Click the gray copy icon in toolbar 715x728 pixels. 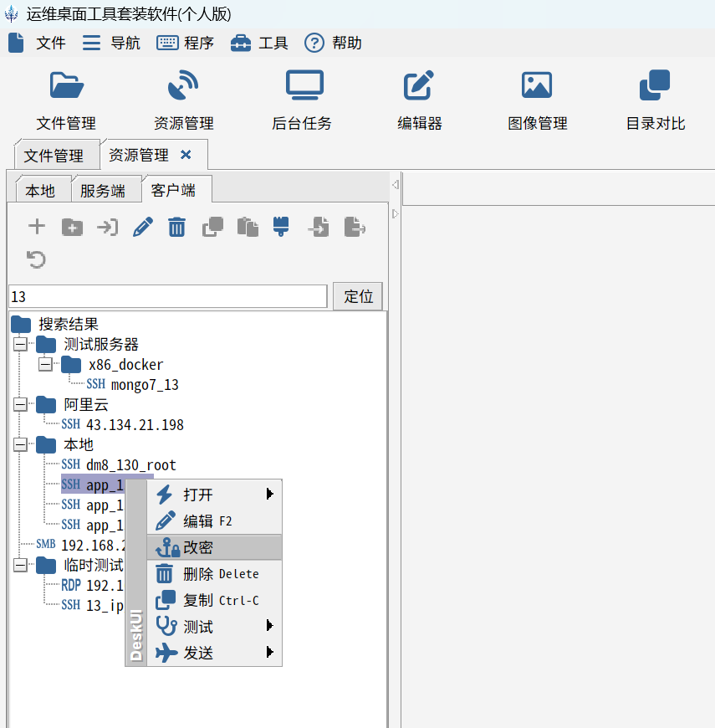tap(212, 227)
